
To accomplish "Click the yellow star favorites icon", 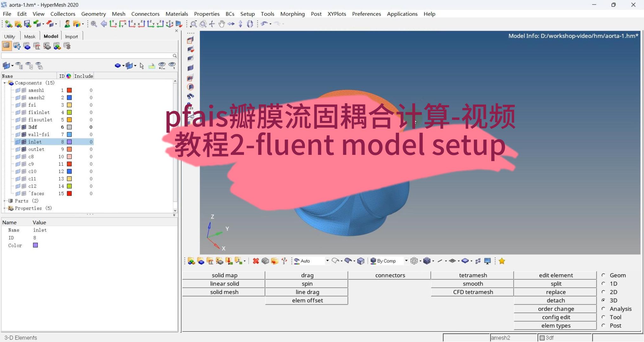I will tap(502, 261).
